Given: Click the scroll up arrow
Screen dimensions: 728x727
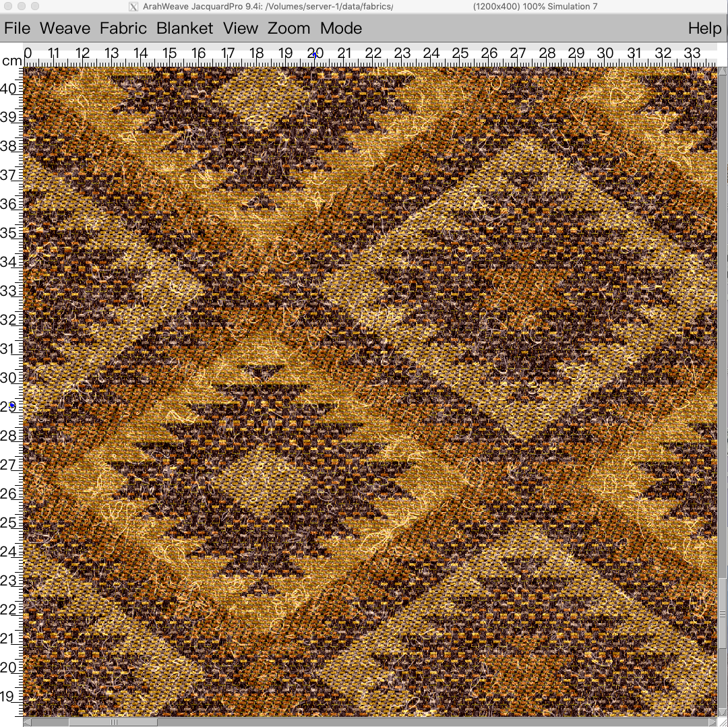Looking at the screenshot, I should tap(723, 71).
